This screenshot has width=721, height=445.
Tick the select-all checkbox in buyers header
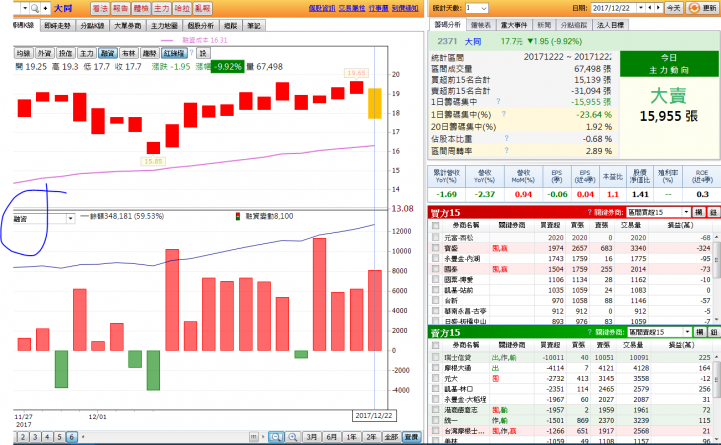[435, 225]
